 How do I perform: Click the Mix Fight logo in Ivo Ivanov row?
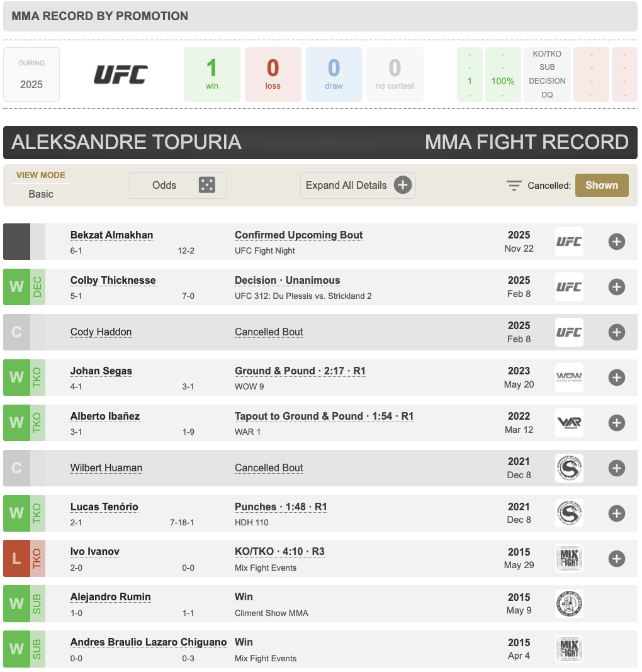pyautogui.click(x=569, y=559)
